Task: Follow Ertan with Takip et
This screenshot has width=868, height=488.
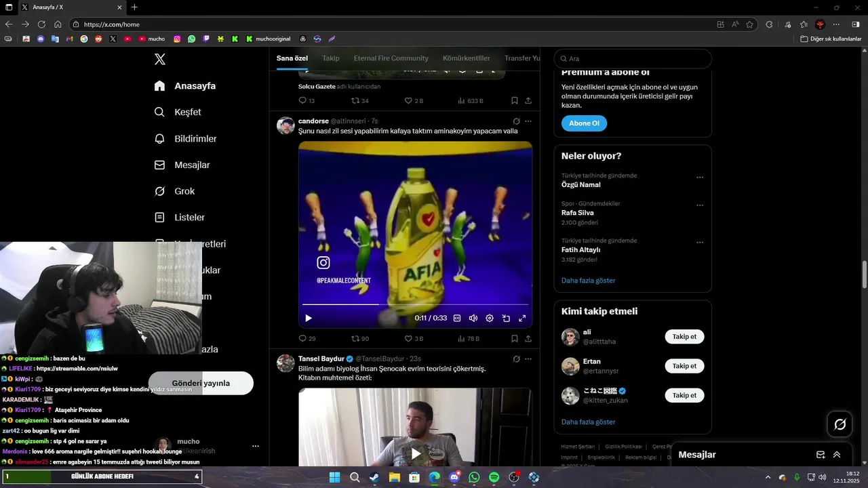Action: coord(684,366)
